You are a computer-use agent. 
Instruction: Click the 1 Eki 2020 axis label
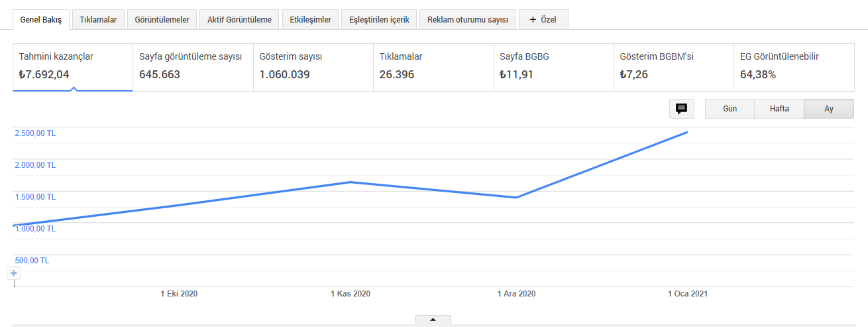point(179,293)
